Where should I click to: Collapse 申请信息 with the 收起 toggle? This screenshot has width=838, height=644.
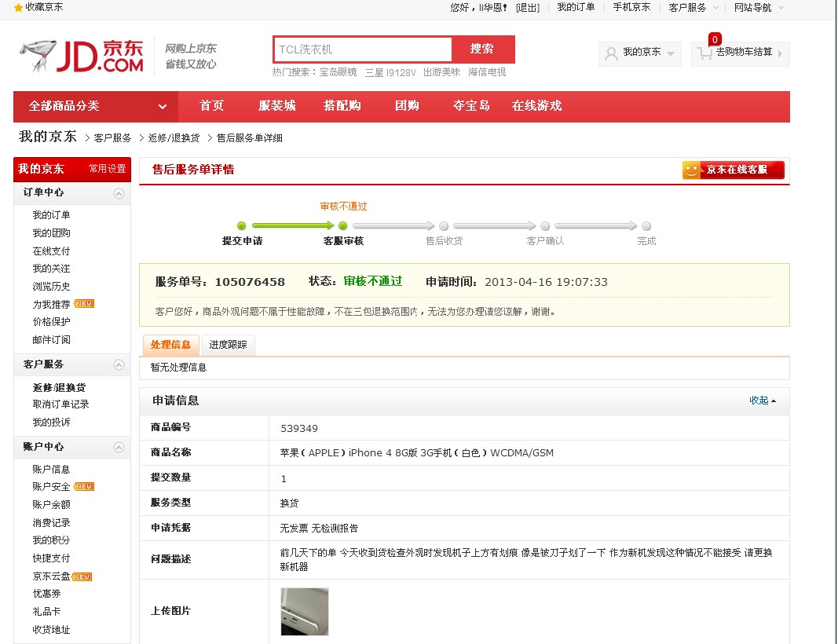pos(762,401)
